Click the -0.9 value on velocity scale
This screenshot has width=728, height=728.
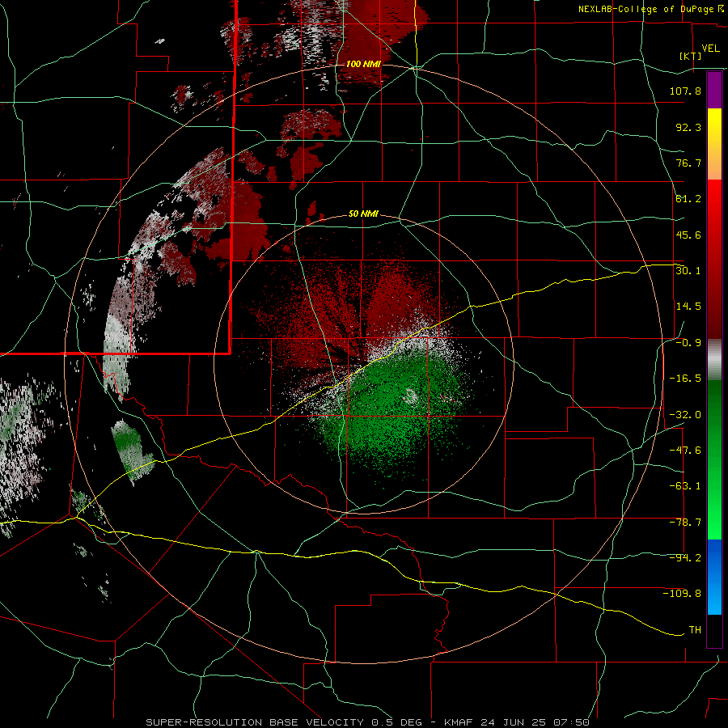point(688,343)
